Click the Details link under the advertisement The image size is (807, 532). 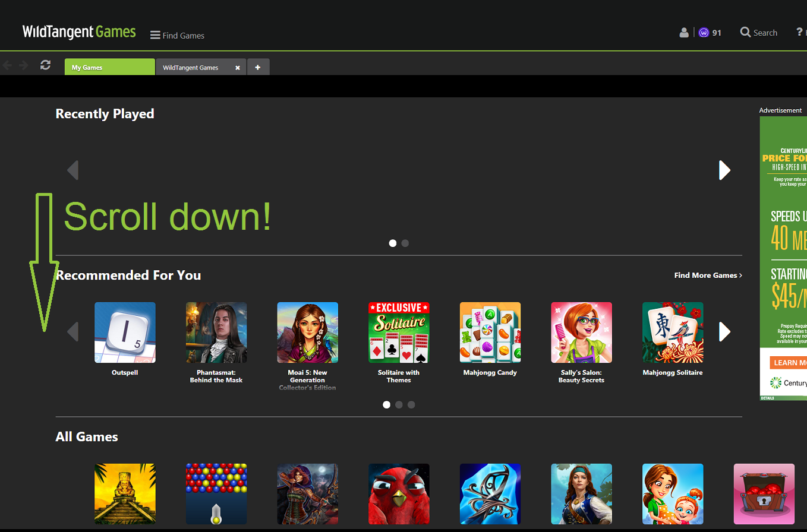[768, 398]
